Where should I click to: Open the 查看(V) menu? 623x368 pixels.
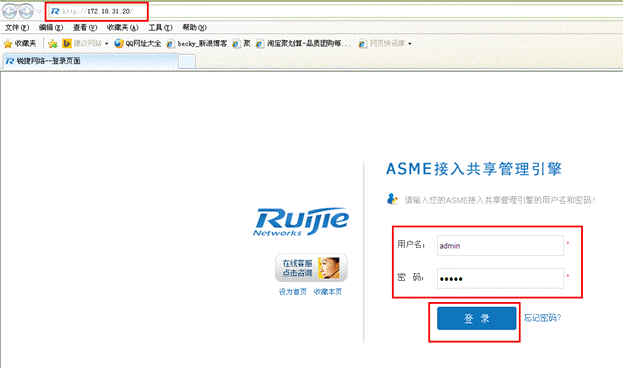[85, 27]
